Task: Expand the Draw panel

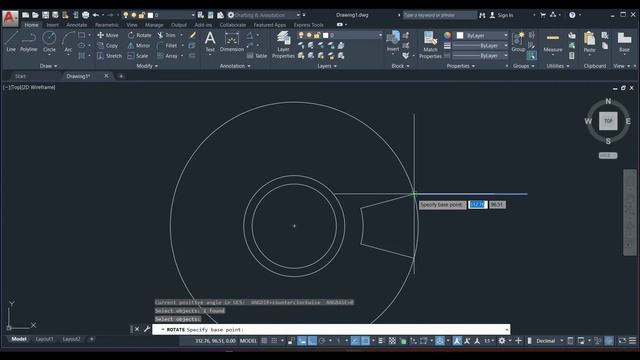Action: click(49, 66)
